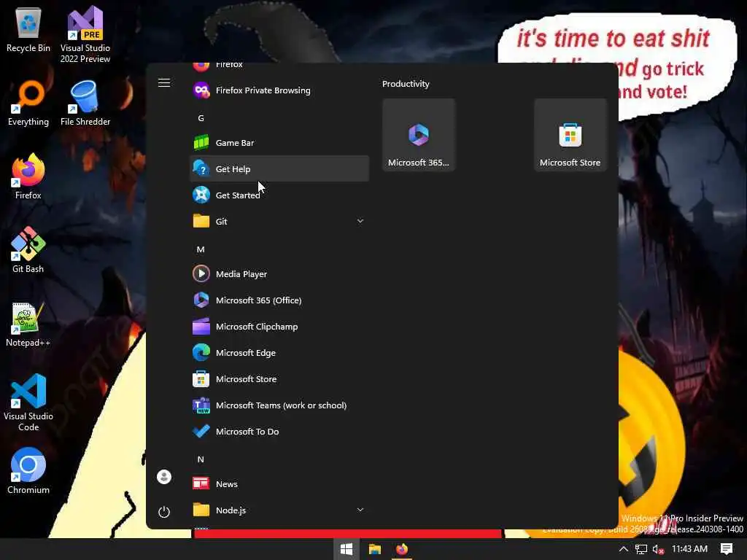Image resolution: width=747 pixels, height=560 pixels.
Task: Open network status tray icon
Action: [x=640, y=549]
